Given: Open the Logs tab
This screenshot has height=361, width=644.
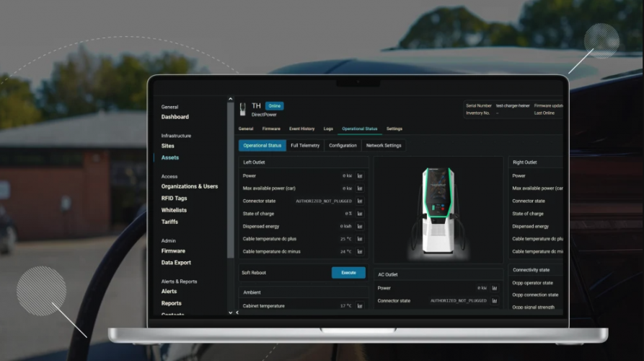Looking at the screenshot, I should pyautogui.click(x=328, y=129).
